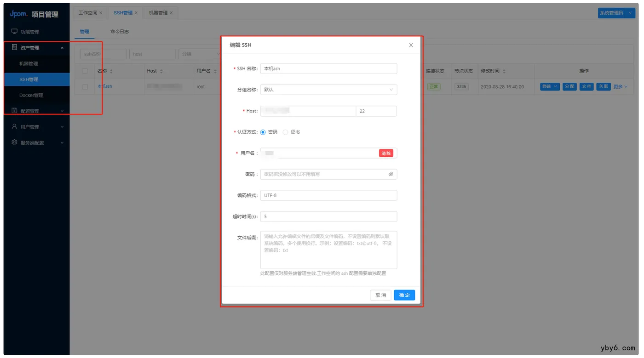Image resolution: width=644 pixels, height=358 pixels.
Task: Click the Jpom logo in the sidebar
Action: [x=18, y=14]
